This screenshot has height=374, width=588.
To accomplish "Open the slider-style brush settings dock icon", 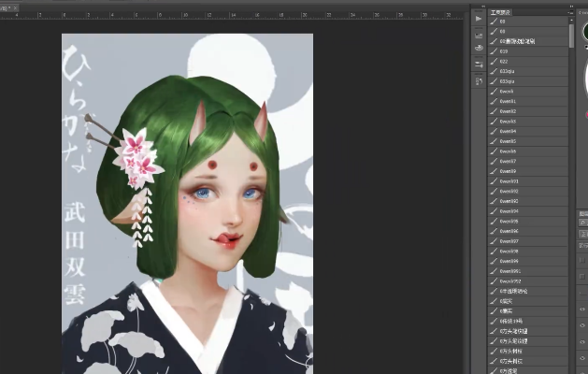I will click(x=479, y=65).
